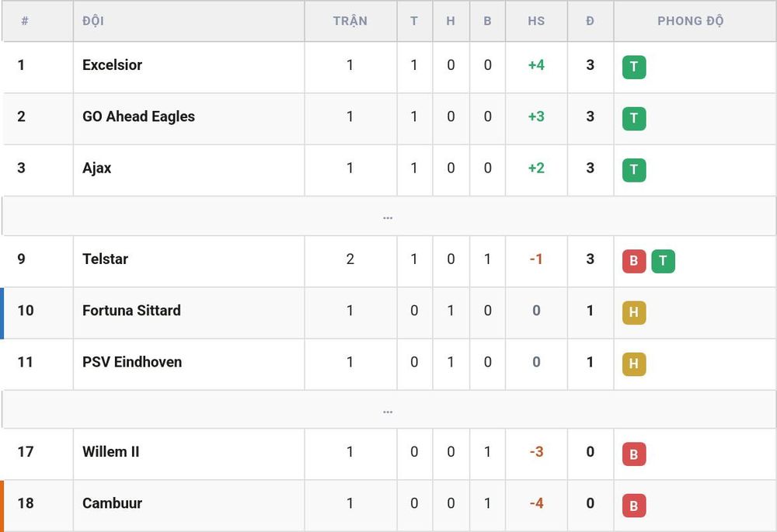Expand hidden rows between Ajax and Telstar
Screen dimensions: 777x532
(x=388, y=216)
